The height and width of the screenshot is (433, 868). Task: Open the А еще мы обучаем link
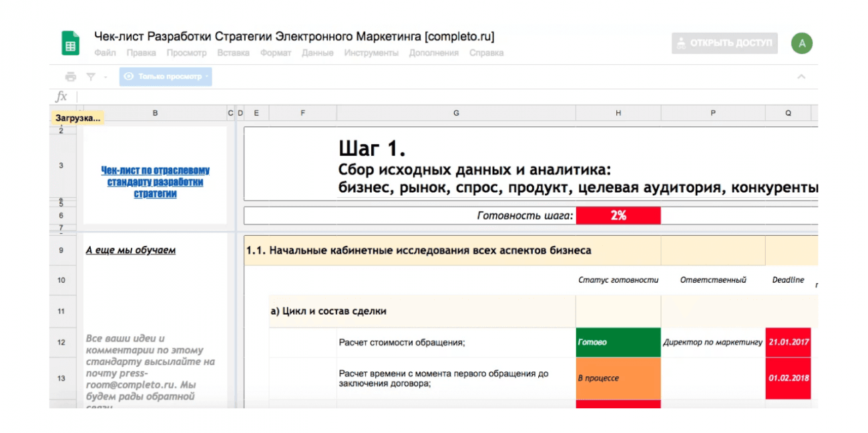point(130,251)
